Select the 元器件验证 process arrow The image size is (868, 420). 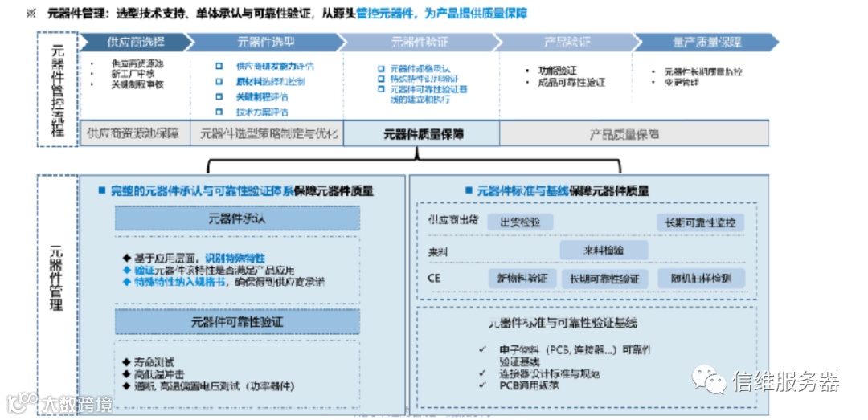[419, 42]
